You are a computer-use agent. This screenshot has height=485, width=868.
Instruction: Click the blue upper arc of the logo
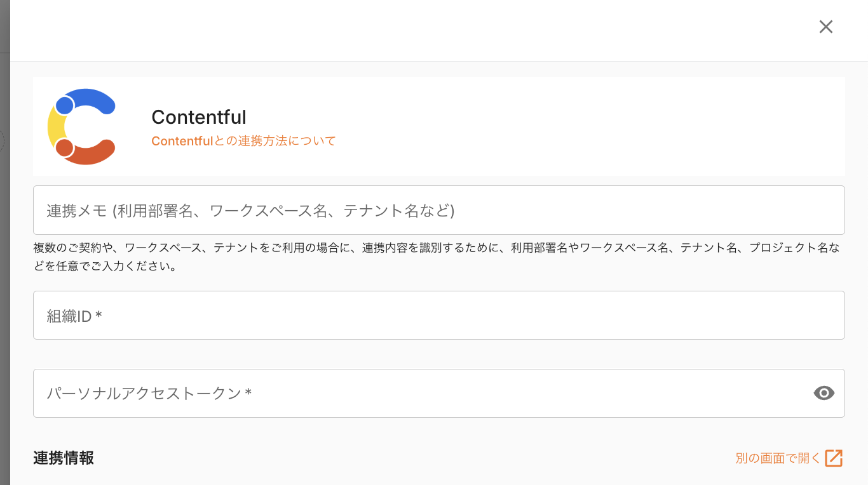92,98
